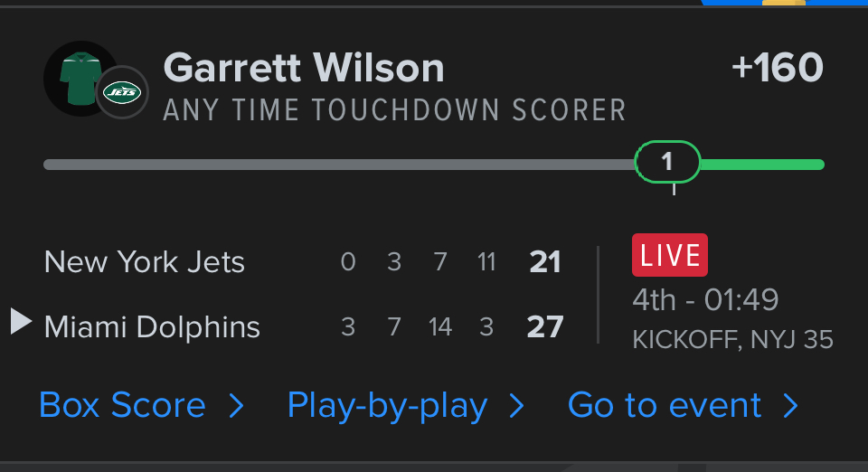Click the touchdown progress marker showing 1
Viewport: 868px width, 472px height.
(667, 162)
